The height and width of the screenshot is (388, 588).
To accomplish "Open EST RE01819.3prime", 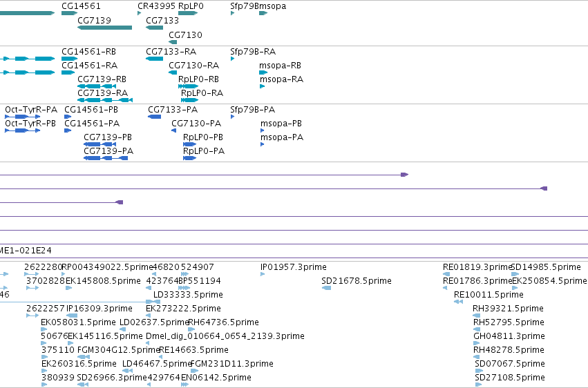I will coord(477,266).
